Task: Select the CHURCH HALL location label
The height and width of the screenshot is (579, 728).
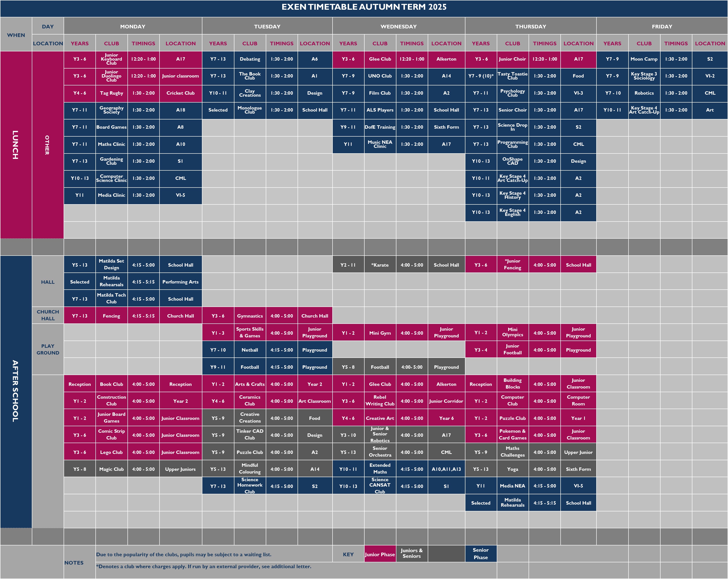Action: point(48,315)
